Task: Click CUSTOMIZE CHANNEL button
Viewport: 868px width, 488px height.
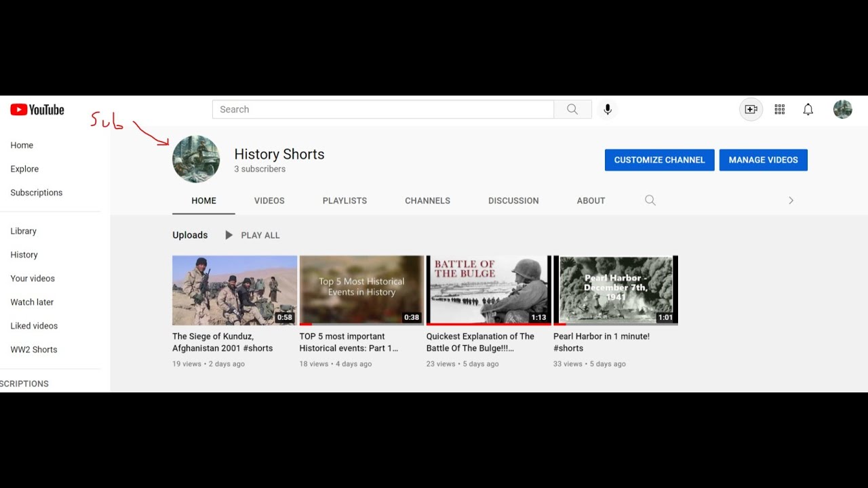Action: [659, 160]
